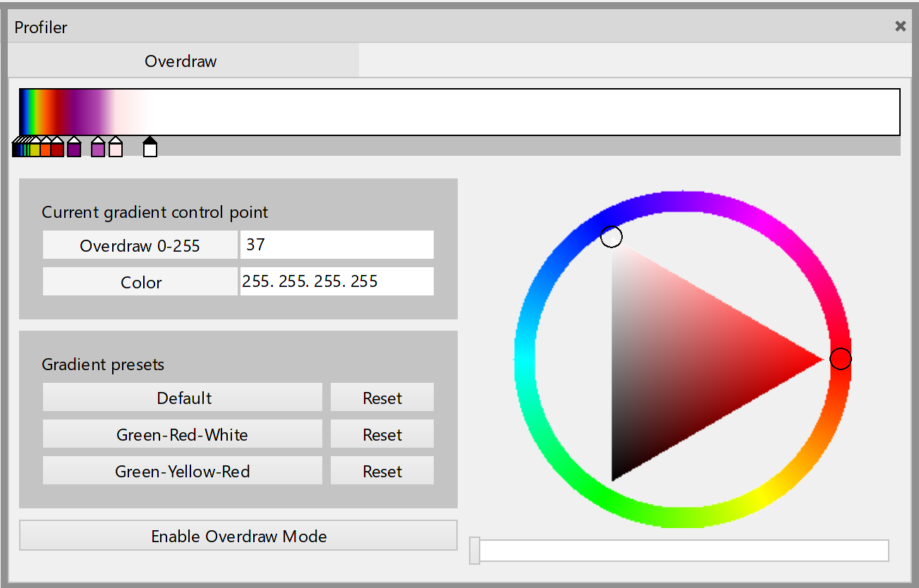This screenshot has width=919, height=588.
Task: Click the red hue handle on color wheel
Action: click(840, 359)
